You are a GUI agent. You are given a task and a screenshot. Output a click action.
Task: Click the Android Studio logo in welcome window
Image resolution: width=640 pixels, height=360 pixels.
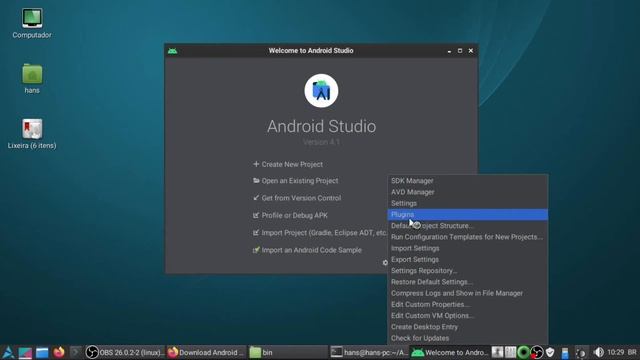321,91
